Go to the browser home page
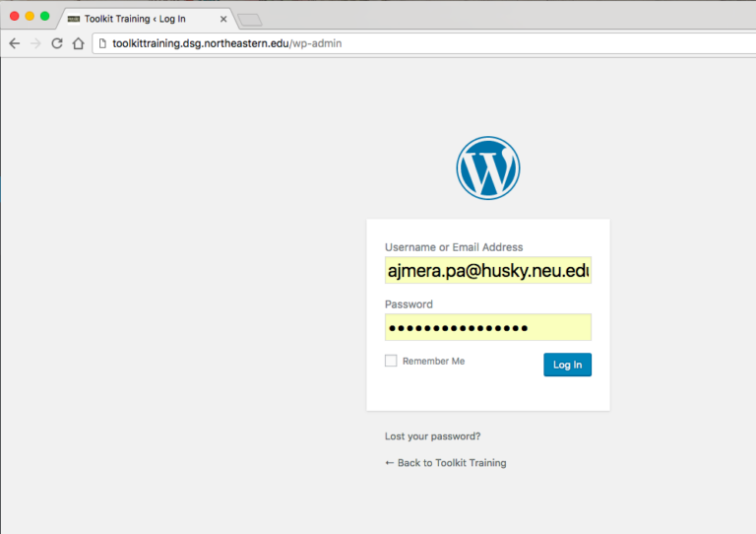Screen dimensions: 756x534 (x=78, y=43)
